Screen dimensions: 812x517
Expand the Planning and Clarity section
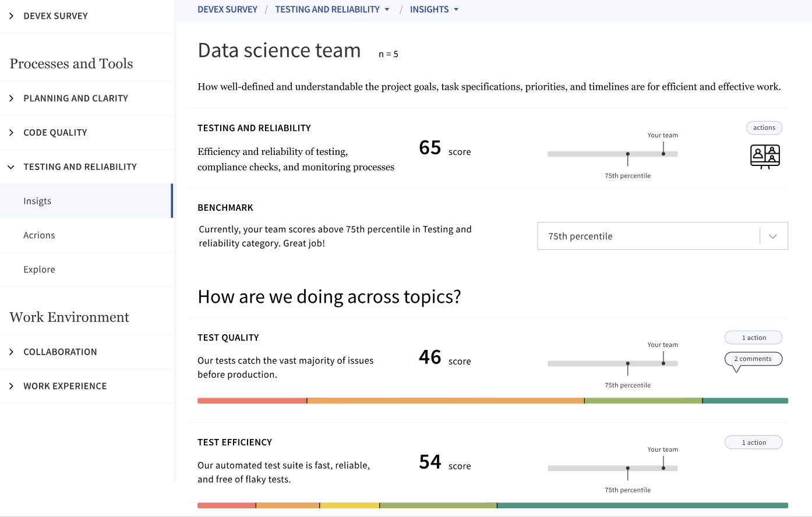(11, 98)
